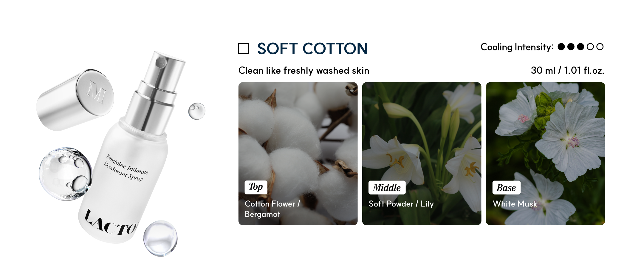This screenshot has width=644, height=264.
Task: Select the third cooling intensity dot
Action: click(x=580, y=47)
